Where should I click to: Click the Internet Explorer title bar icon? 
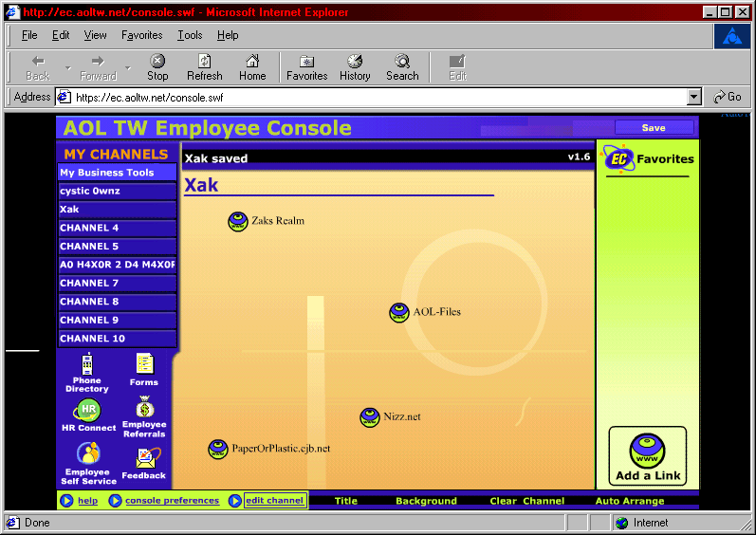pyautogui.click(x=11, y=12)
